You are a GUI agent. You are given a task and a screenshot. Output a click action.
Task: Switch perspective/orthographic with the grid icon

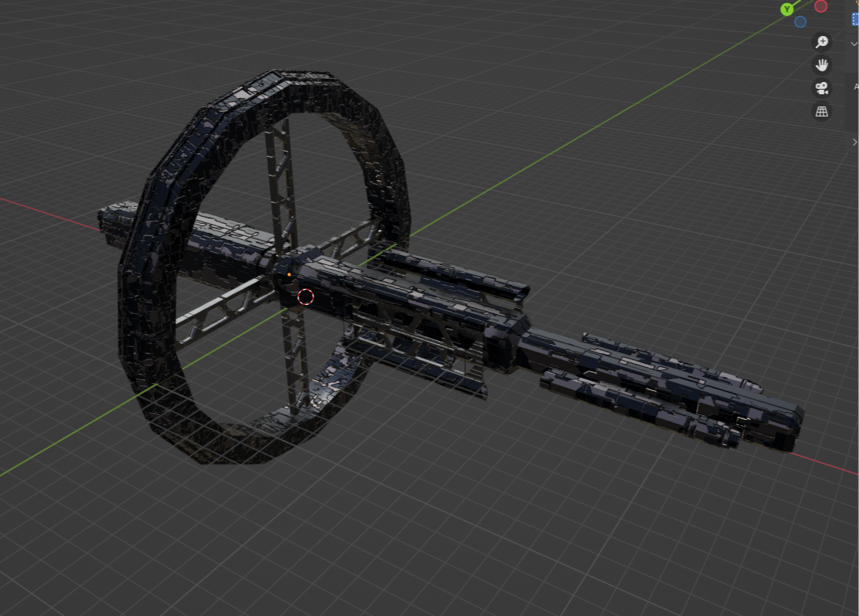point(821,112)
